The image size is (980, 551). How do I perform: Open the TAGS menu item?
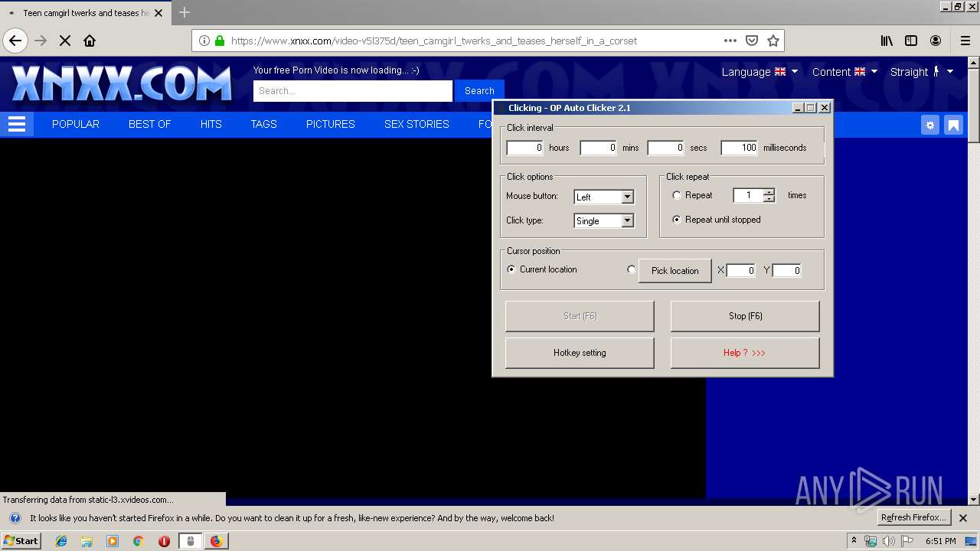[x=264, y=124]
